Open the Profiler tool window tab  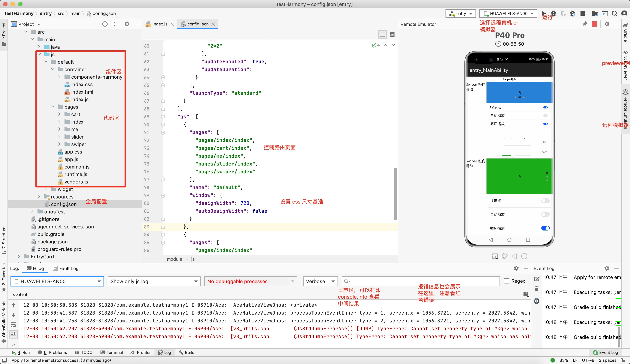click(x=140, y=352)
